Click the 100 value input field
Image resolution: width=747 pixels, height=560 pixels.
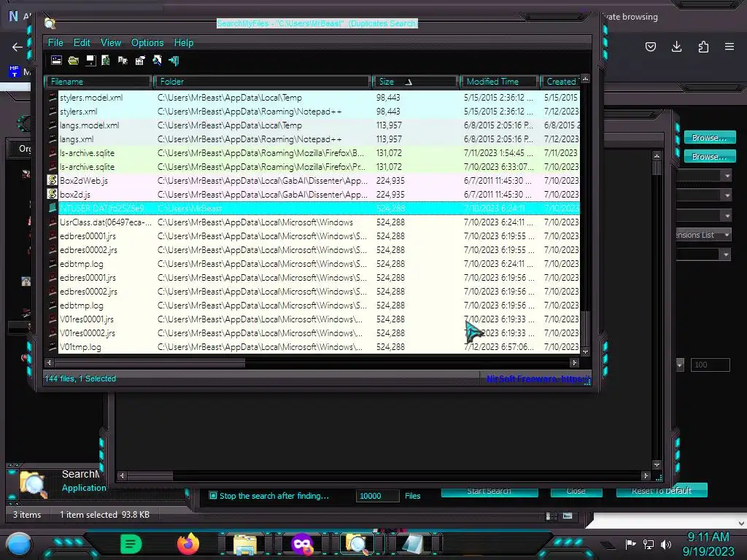coord(710,365)
